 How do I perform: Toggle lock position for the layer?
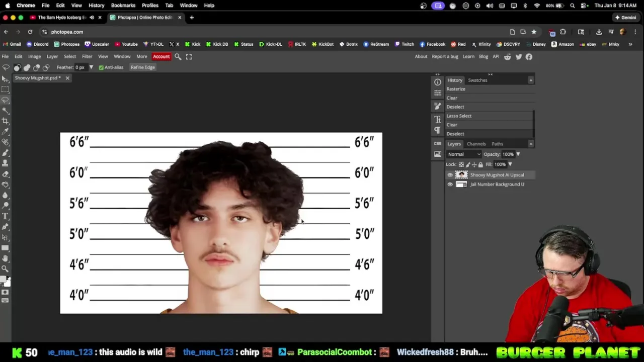tap(474, 164)
